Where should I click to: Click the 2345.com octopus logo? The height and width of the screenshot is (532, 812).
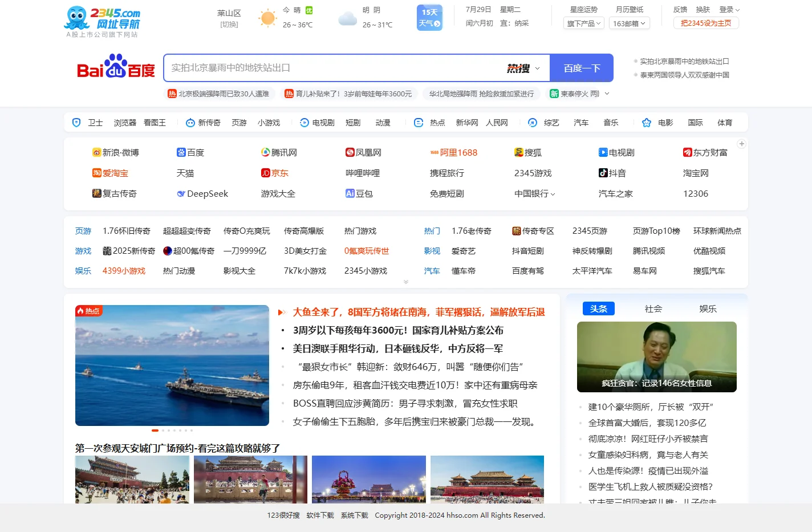tap(102, 19)
